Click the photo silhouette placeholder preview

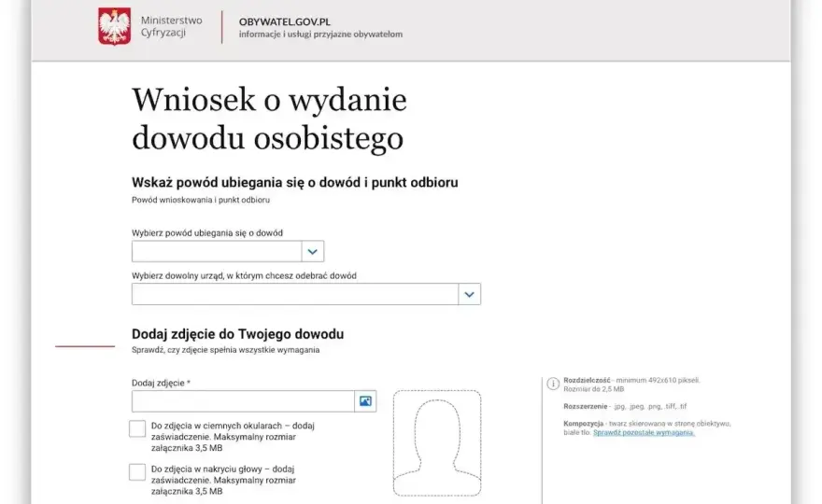click(437, 443)
